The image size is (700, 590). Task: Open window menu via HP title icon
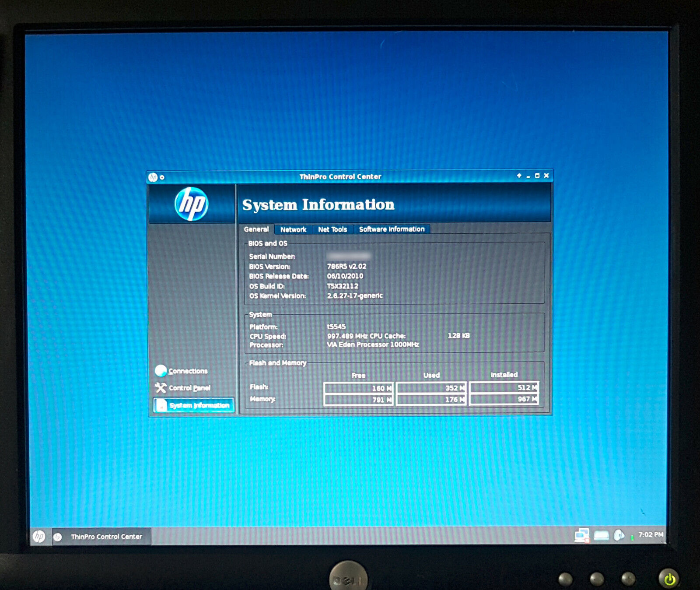[x=153, y=177]
